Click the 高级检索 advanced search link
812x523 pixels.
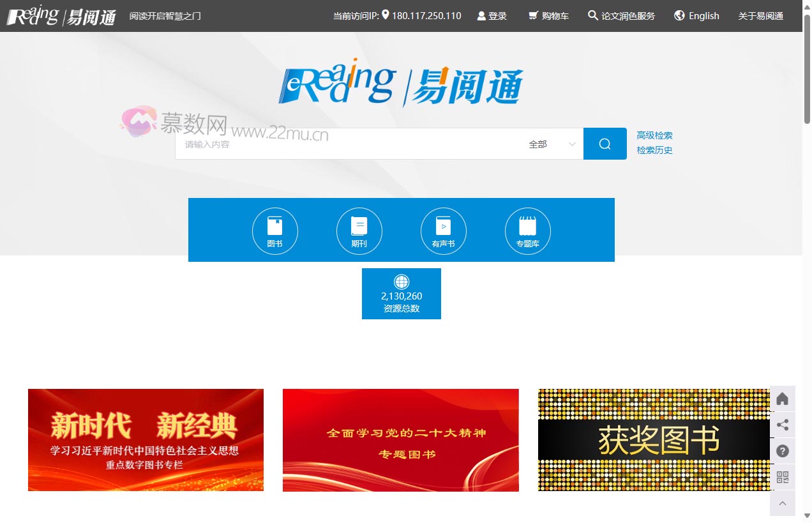pyautogui.click(x=654, y=134)
